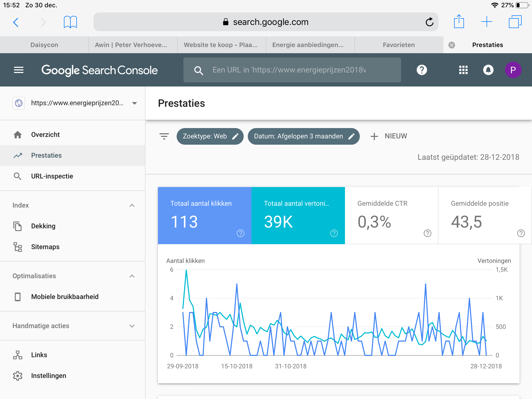This screenshot has width=532, height=399.
Task: Click the Mobiele bruikbaarheid phone icon
Action: point(18,297)
